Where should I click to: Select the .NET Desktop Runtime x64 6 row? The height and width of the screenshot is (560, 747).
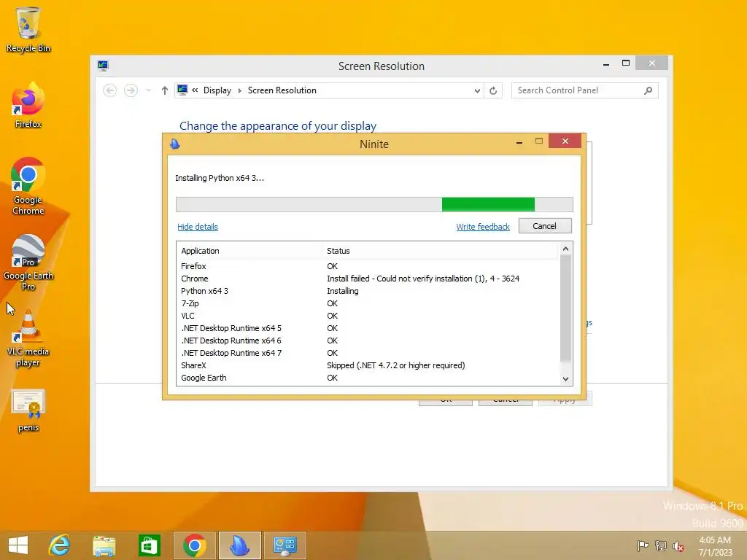[368, 341]
